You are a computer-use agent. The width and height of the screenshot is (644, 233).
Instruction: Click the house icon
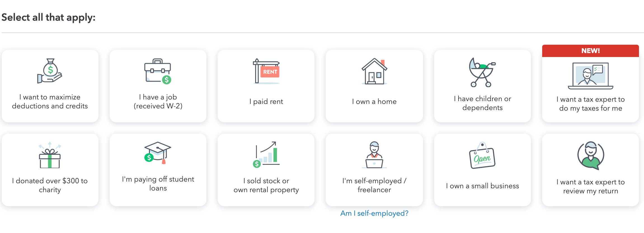coord(374,71)
